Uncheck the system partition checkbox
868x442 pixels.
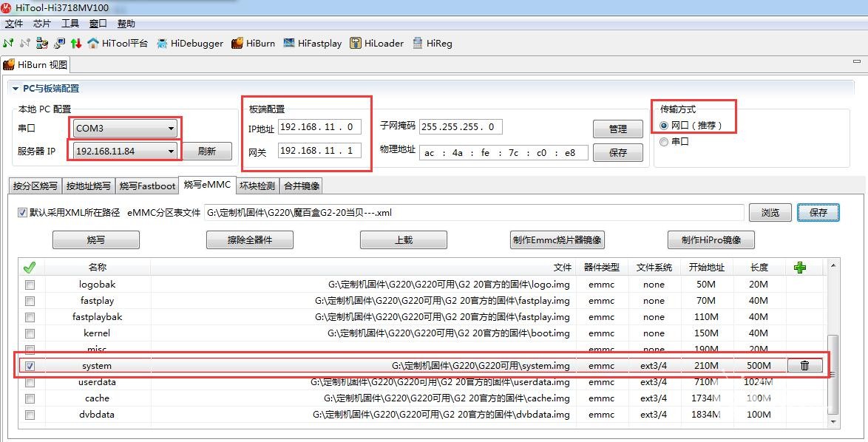tap(30, 366)
